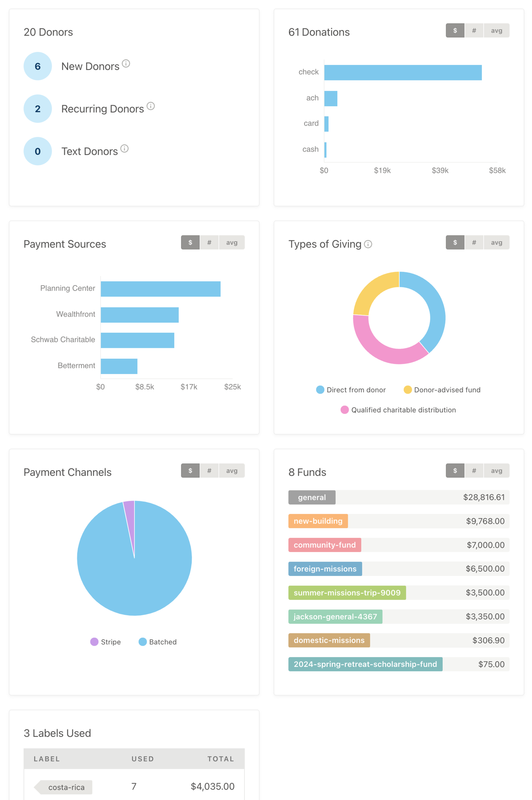This screenshot has width=532, height=800.
Task: Open the new-building fund tag
Action: click(317, 521)
